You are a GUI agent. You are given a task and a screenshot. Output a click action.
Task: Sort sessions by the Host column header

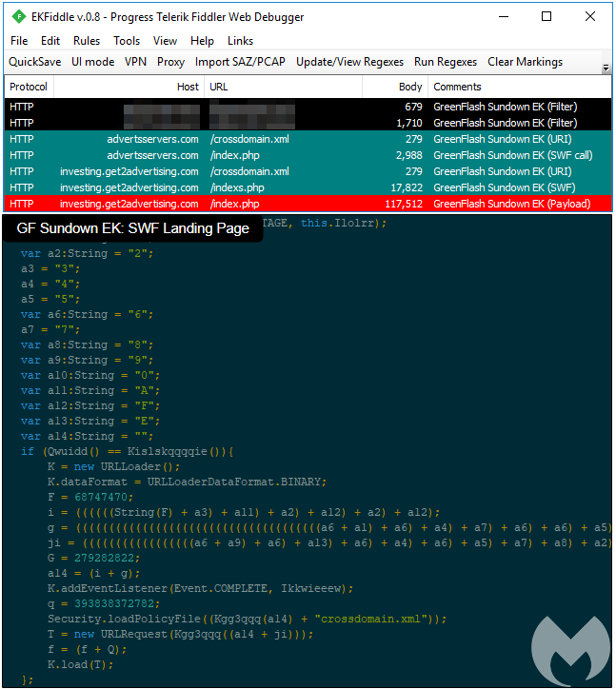pos(188,87)
